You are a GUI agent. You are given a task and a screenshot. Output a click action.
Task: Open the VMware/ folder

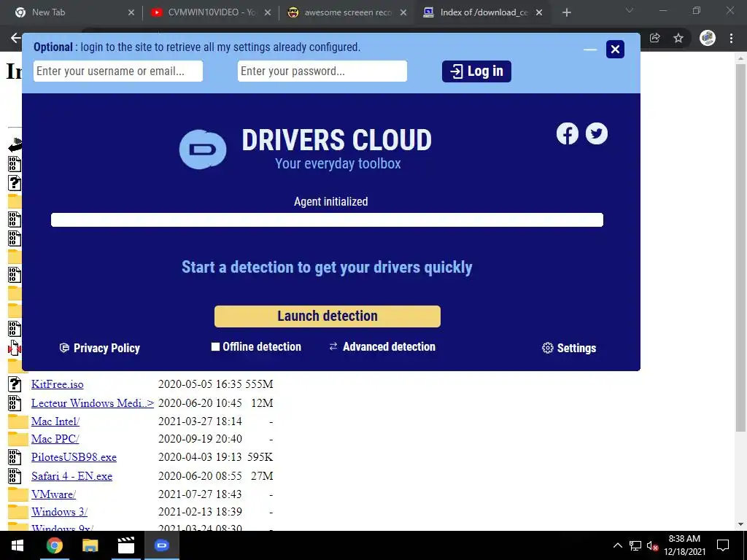(x=53, y=494)
